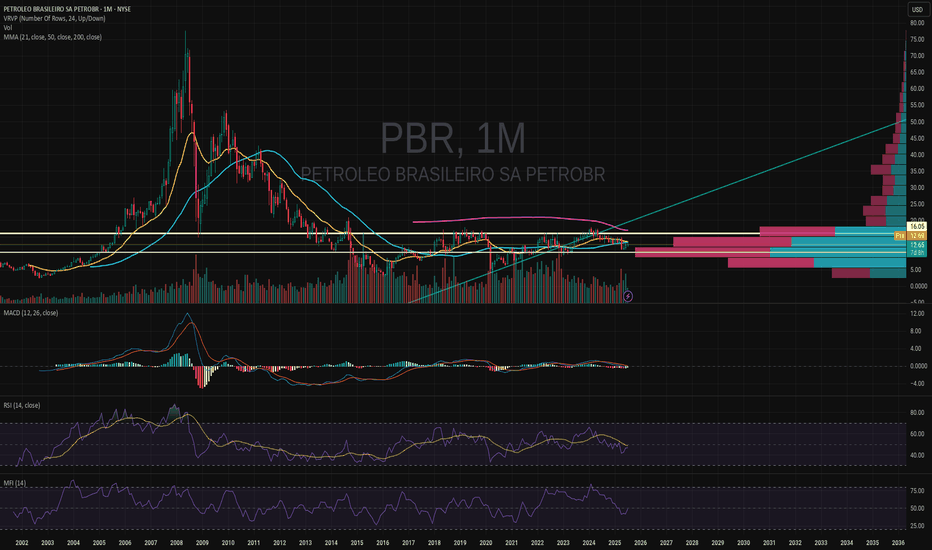This screenshot has width=932, height=550.
Task: Click the 40.00 value on the RSI scale
Action: click(917, 455)
